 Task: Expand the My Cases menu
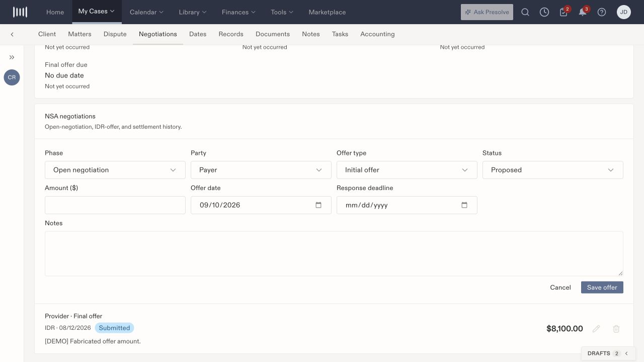click(97, 12)
